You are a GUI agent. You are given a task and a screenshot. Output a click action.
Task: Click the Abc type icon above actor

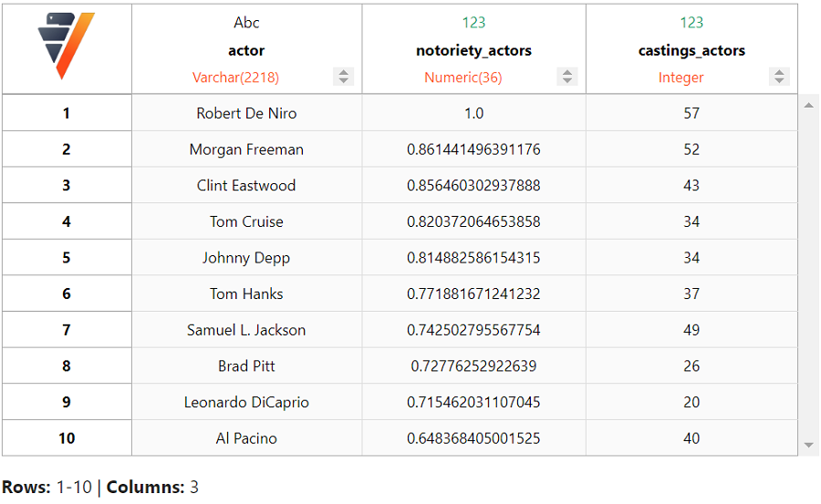(246, 23)
